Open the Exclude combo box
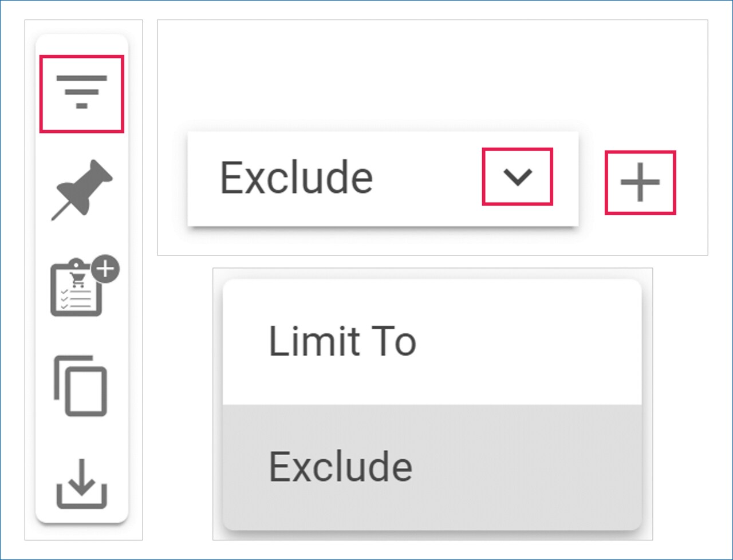 click(383, 178)
